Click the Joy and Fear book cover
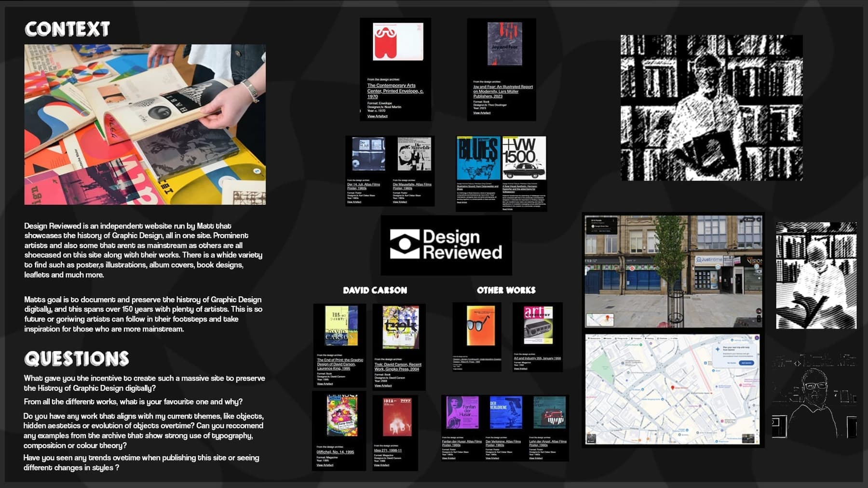Image resolution: width=868 pixels, height=488 pixels. (504, 44)
